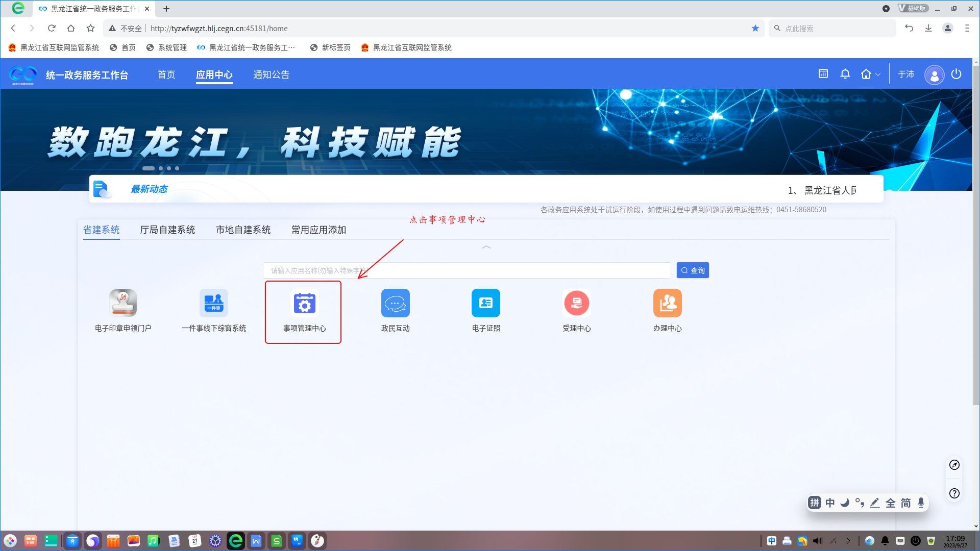Toggle 中 language mode in input method bar
This screenshot has width=980, height=551.
click(830, 503)
